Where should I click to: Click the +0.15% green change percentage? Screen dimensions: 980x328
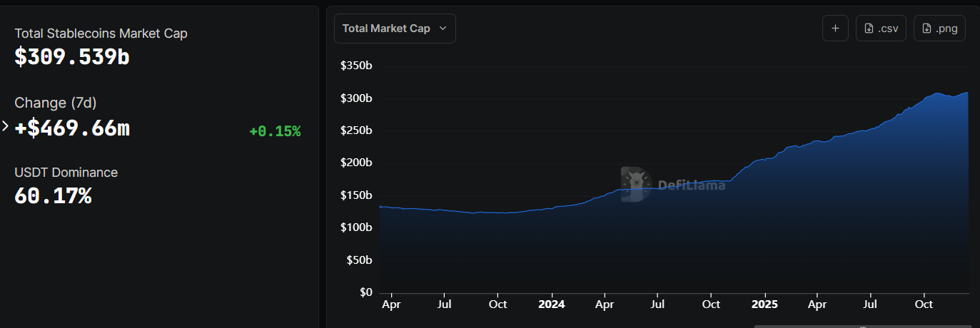(275, 131)
